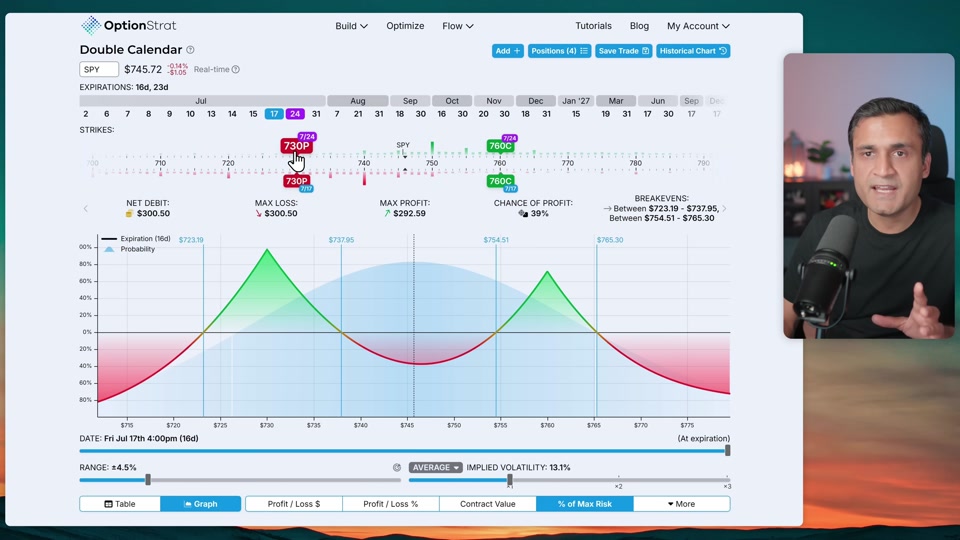Viewport: 960px width, 540px height.
Task: Open the AVERAGE volatility dropdown
Action: click(435, 467)
